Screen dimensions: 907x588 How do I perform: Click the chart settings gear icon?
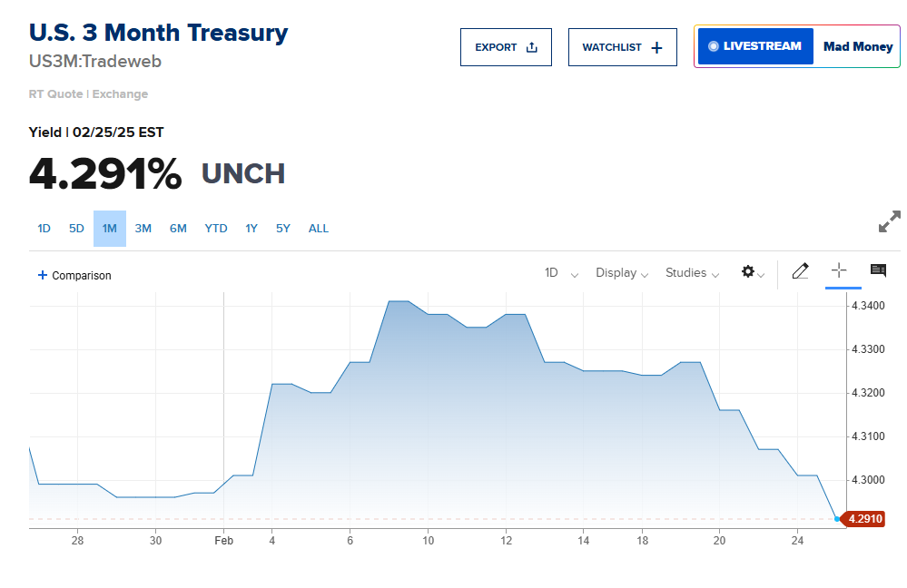click(748, 271)
